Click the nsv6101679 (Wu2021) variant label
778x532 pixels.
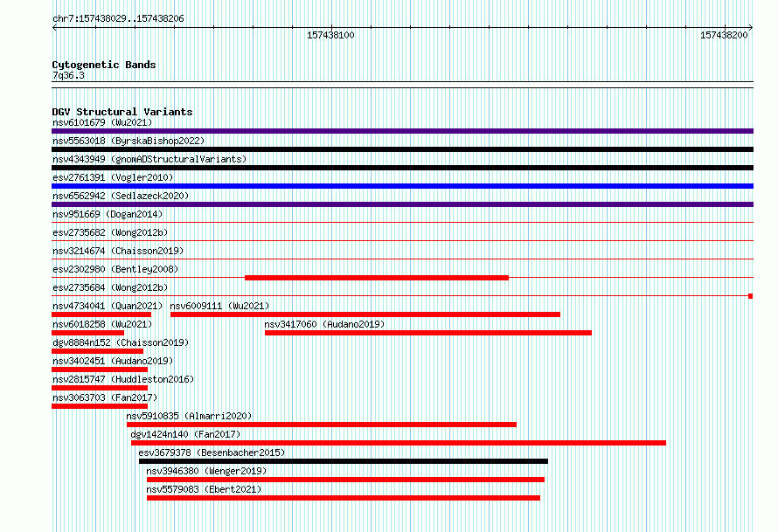click(102, 122)
